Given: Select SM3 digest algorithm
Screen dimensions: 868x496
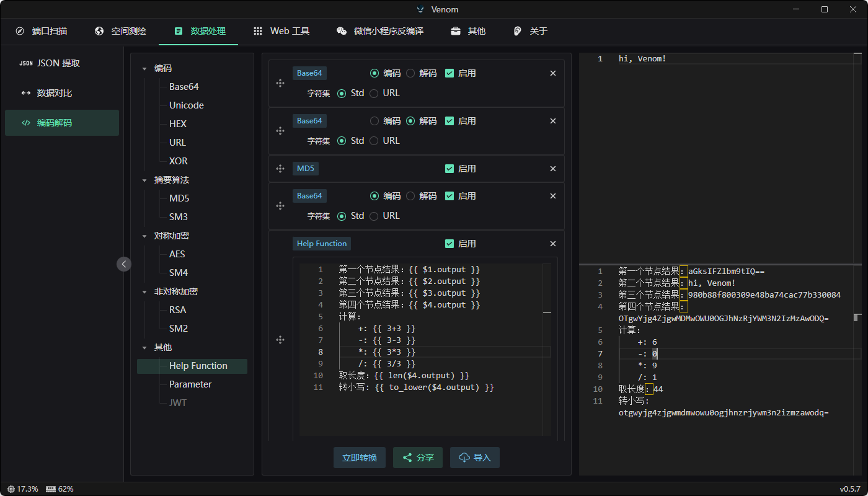Looking at the screenshot, I should pyautogui.click(x=179, y=217).
